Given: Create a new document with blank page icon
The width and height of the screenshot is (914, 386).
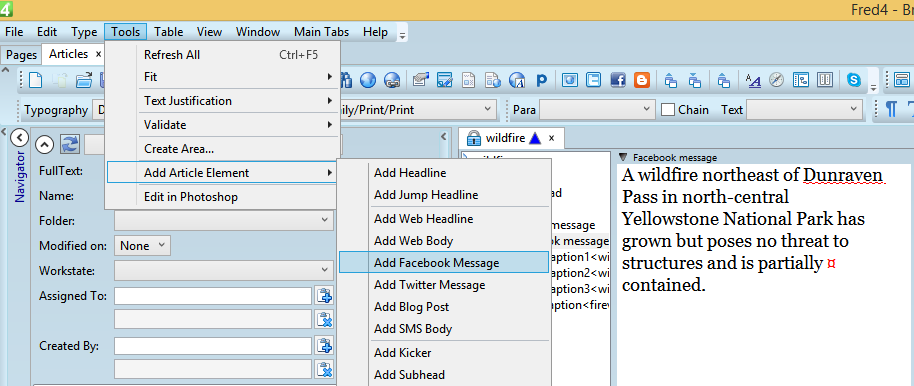Looking at the screenshot, I should 36,79.
